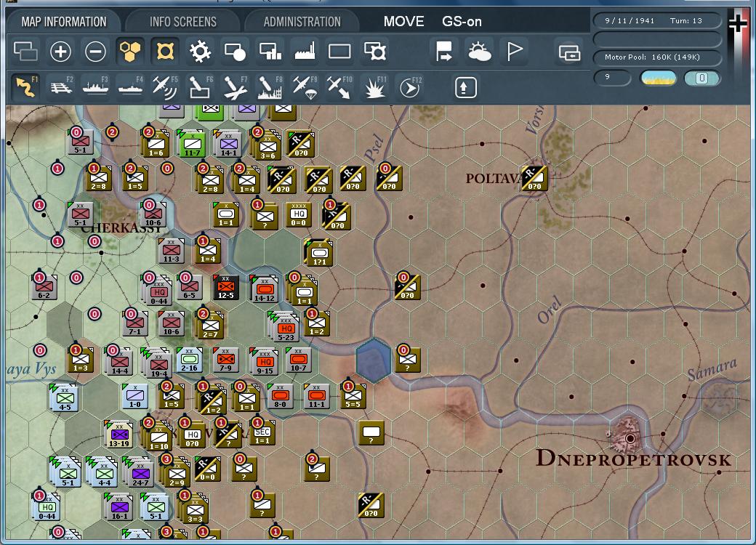Viewport: 756px width, 545px height.
Task: Click the MOVE mode label
Action: coord(403,21)
